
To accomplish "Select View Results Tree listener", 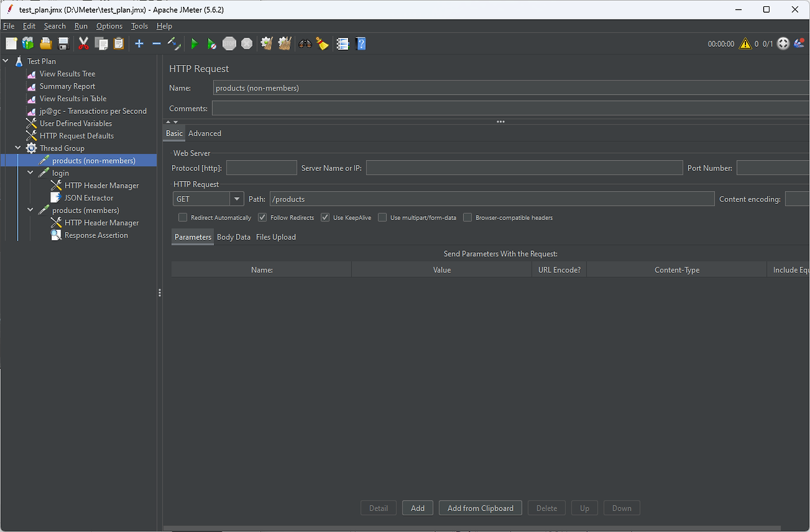I will pyautogui.click(x=67, y=74).
